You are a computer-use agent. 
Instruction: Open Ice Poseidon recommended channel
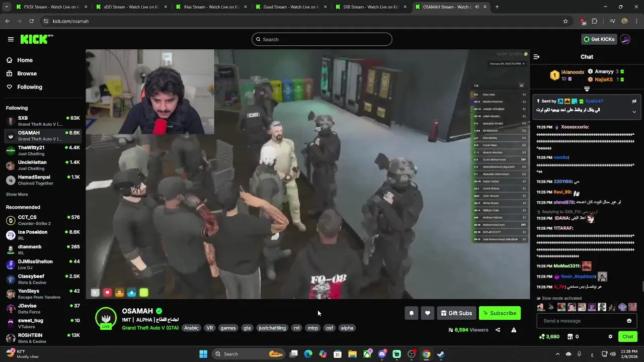click(x=43, y=235)
